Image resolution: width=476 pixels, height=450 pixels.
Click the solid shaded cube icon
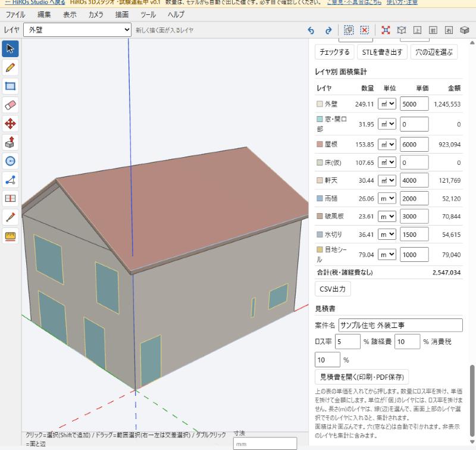[x=465, y=30]
